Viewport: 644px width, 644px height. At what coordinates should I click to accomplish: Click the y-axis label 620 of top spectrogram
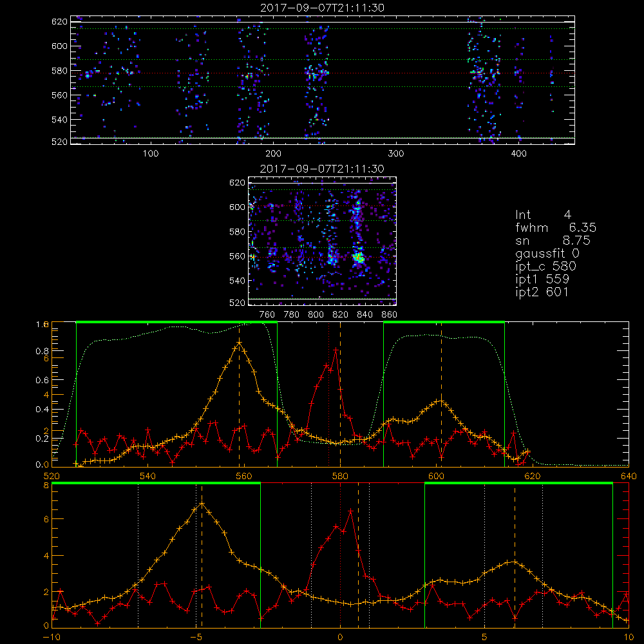pos(59,21)
